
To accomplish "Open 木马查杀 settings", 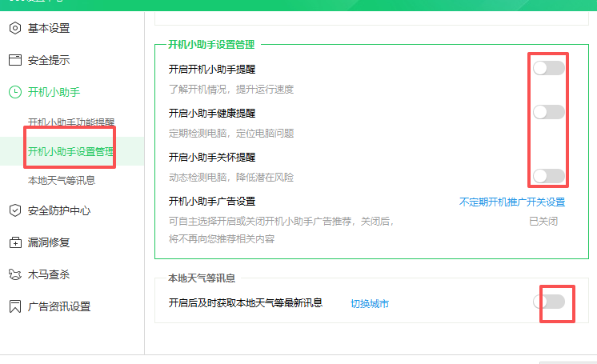I will coord(49,274).
